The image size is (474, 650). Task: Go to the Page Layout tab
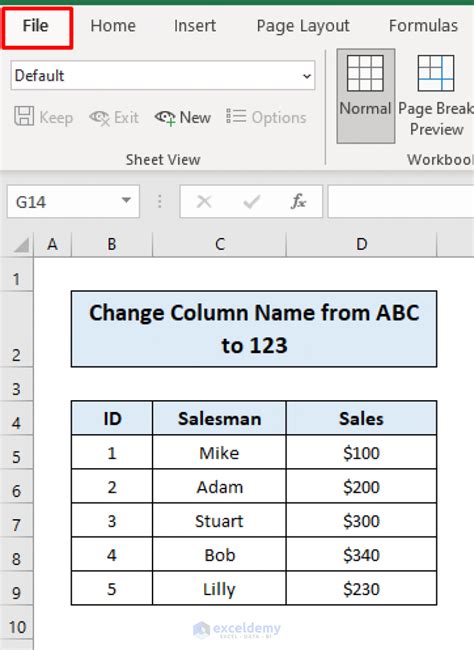(303, 26)
